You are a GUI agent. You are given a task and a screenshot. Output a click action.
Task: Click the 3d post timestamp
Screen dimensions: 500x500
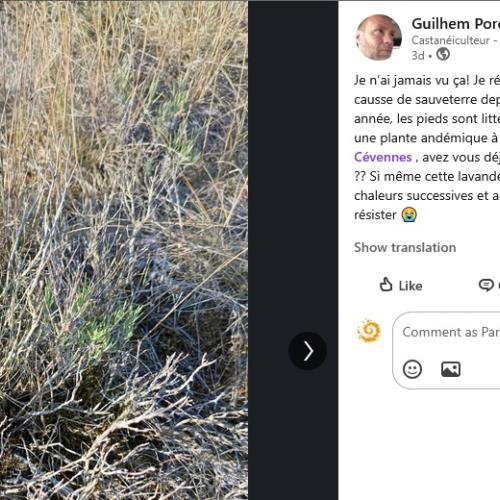418,55
